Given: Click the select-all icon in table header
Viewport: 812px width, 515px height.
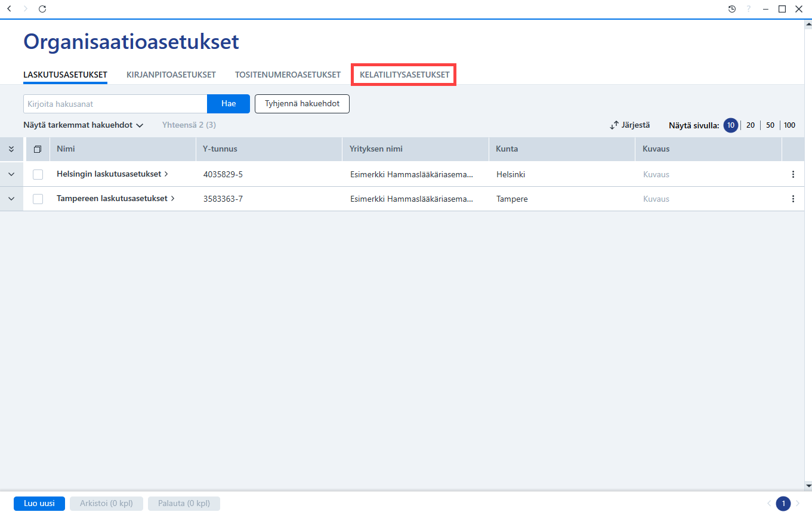Looking at the screenshot, I should coord(38,149).
